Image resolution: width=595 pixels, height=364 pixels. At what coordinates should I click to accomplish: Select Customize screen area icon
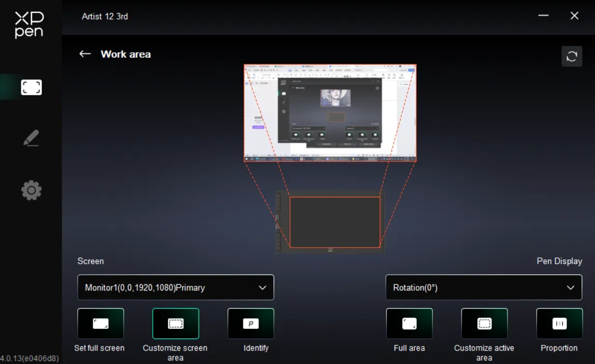pyautogui.click(x=176, y=324)
